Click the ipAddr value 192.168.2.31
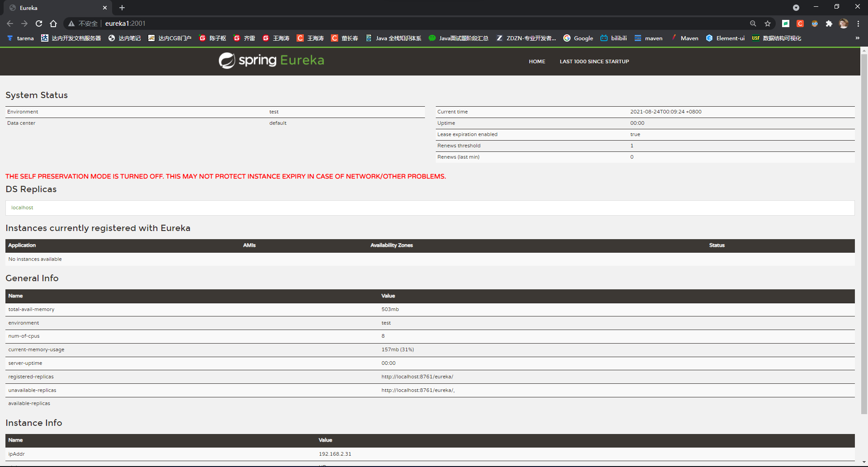 [x=335, y=454]
